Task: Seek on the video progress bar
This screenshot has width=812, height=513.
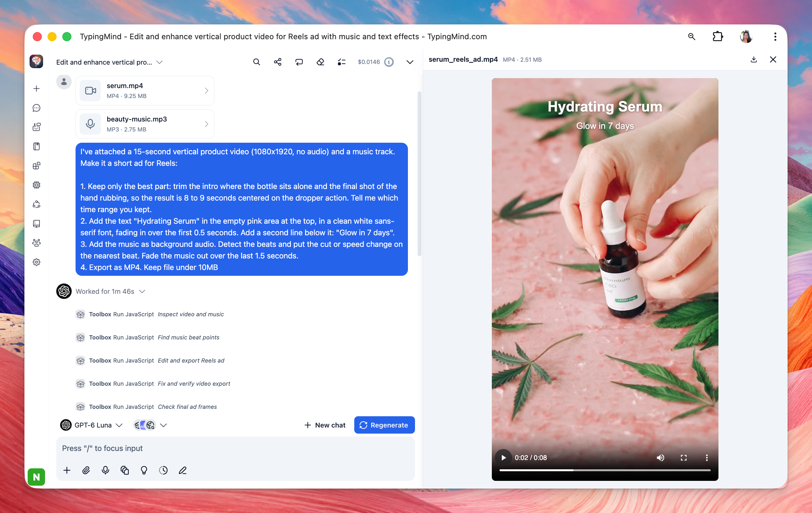Action: point(605,470)
